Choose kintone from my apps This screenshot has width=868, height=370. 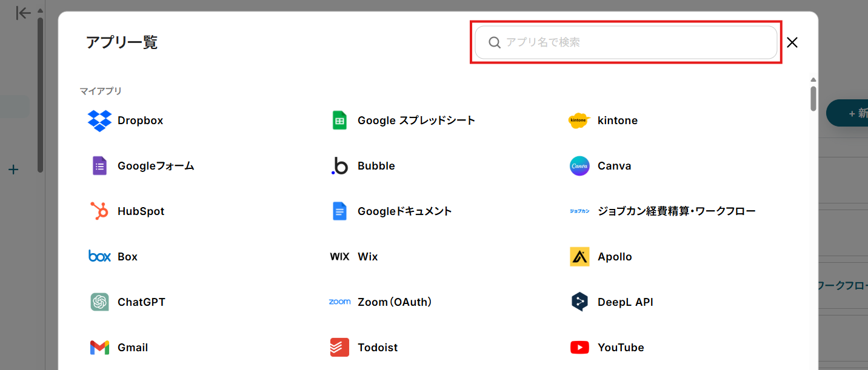[618, 121]
